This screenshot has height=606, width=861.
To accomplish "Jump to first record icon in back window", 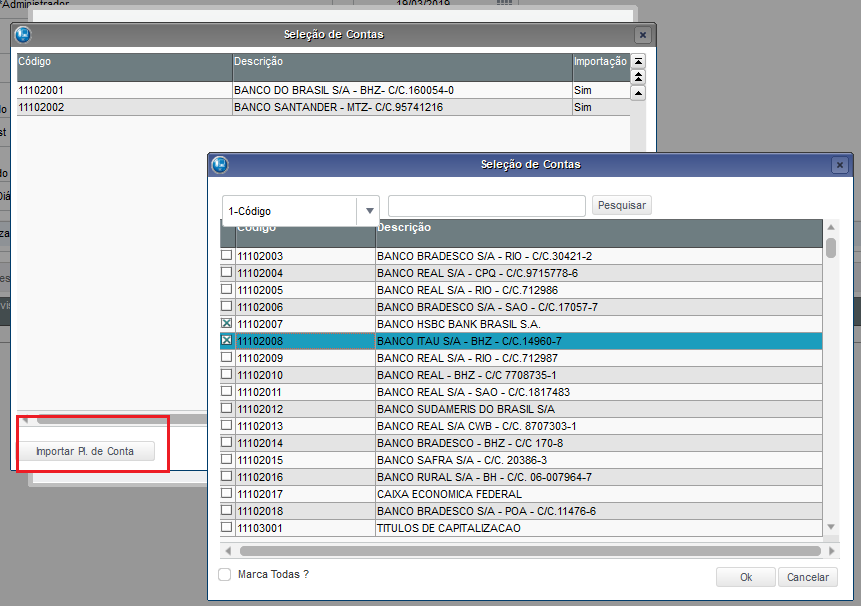I will point(638,61).
